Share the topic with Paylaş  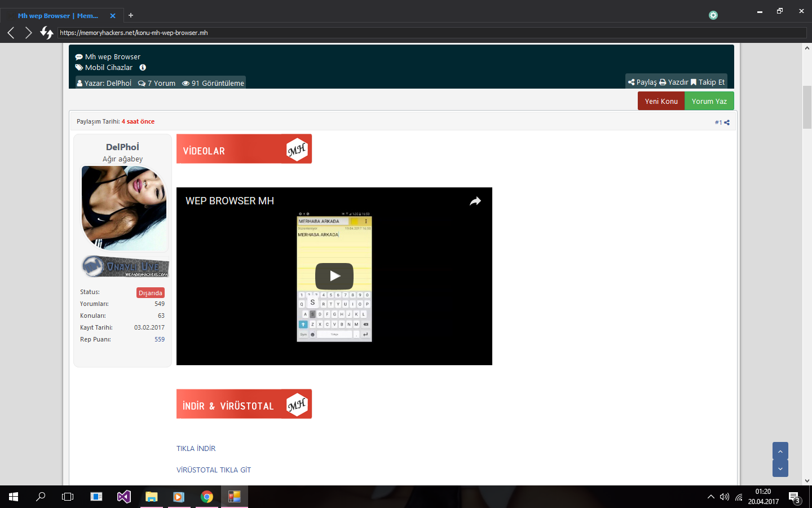(642, 82)
